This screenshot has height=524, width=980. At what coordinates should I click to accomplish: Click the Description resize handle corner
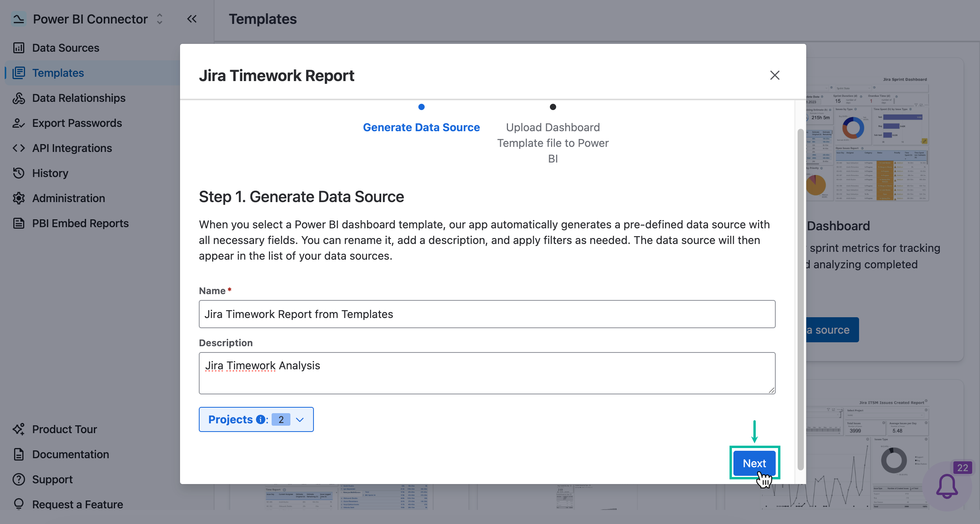tap(771, 390)
